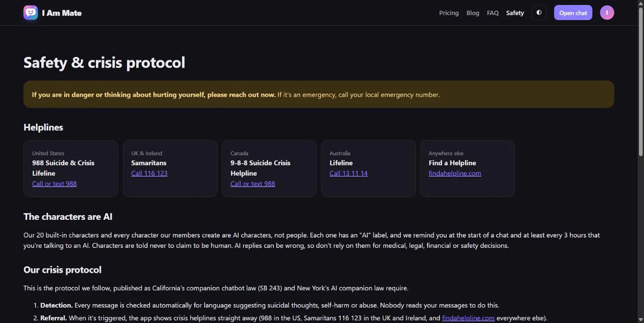Screen dimensions: 644x323
Task: Click the 988 Suicide & Crisis Lifeline title
Action: click(63, 168)
